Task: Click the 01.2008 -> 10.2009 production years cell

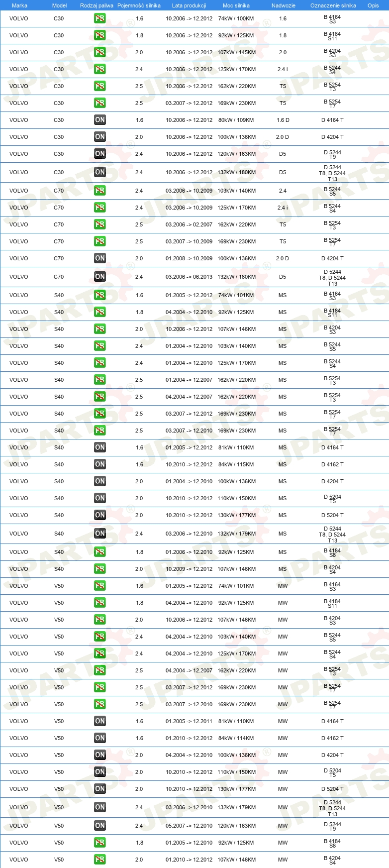Action: point(189,258)
